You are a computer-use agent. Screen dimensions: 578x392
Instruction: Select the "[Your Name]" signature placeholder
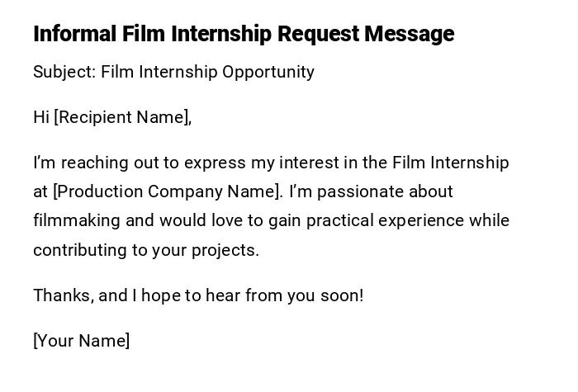(x=82, y=341)
